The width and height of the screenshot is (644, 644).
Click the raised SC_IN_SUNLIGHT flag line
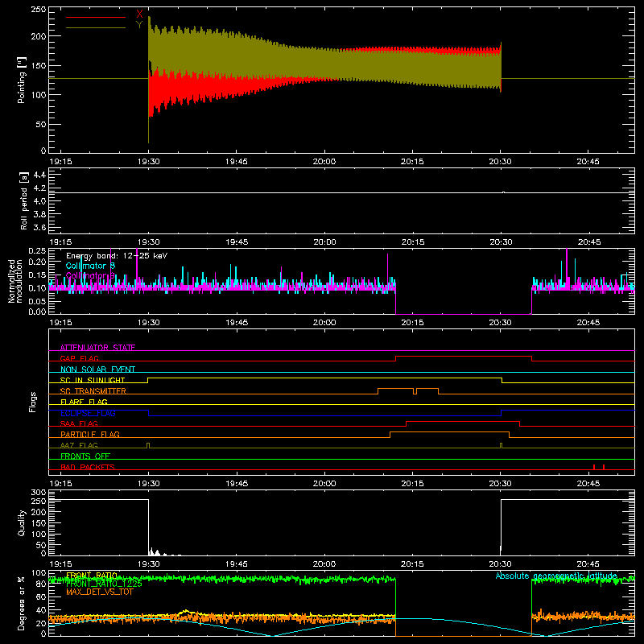(x=324, y=378)
